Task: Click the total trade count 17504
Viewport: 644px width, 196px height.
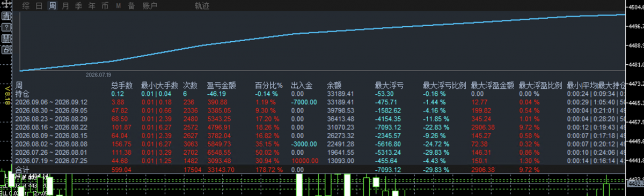Action: pyautogui.click(x=192, y=169)
